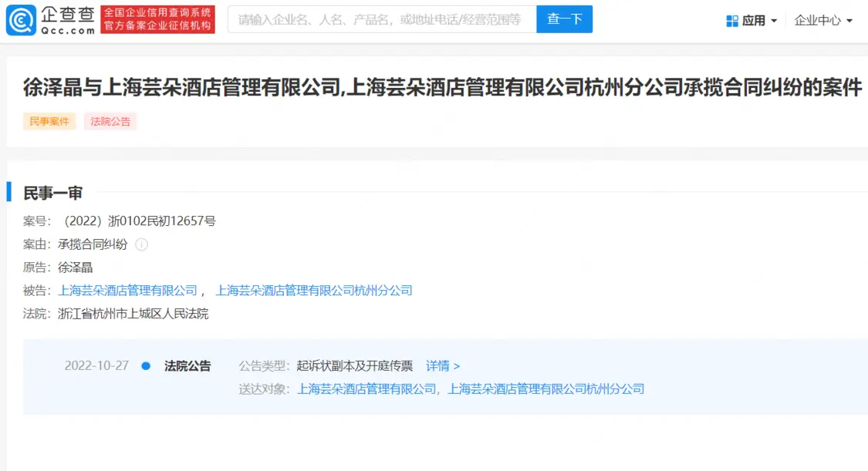Click the 查一下 search button
The width and height of the screenshot is (868, 471).
tap(564, 19)
